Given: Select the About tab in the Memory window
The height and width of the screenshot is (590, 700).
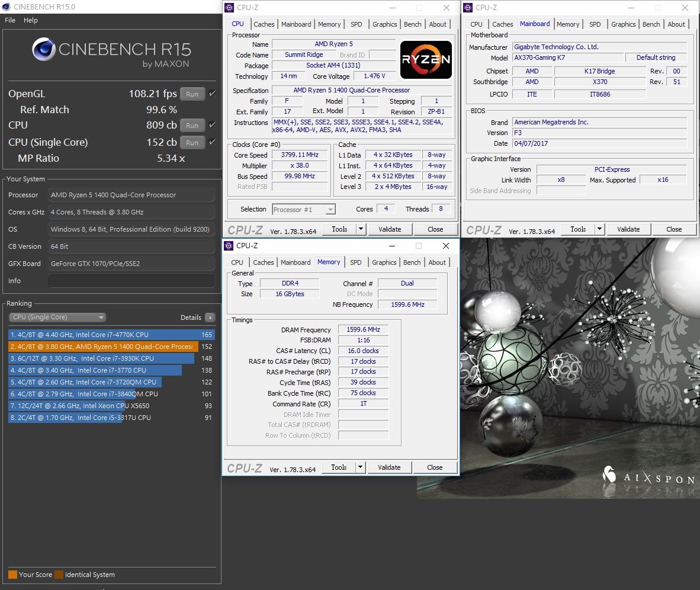Looking at the screenshot, I should coord(437,262).
